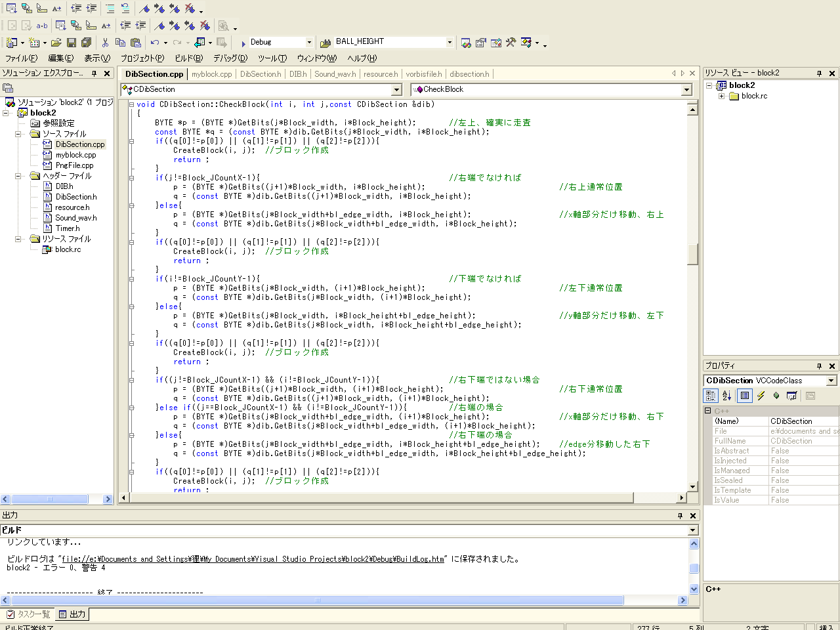Screen dimensions: 840x630
Task: Click the magnifier search icon in second toolbar row
Action: [224, 26]
